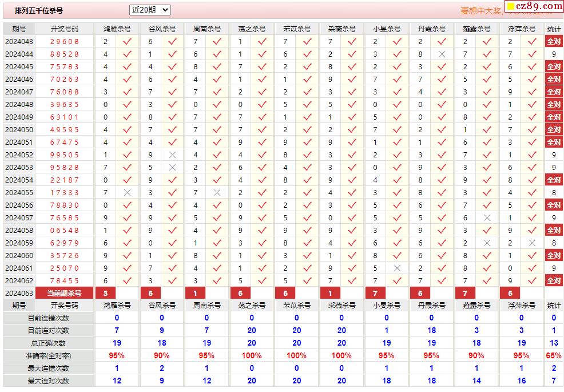
Task: Click the red checkmark for 采薇杀号 in row 2024062
Action: pos(352,280)
